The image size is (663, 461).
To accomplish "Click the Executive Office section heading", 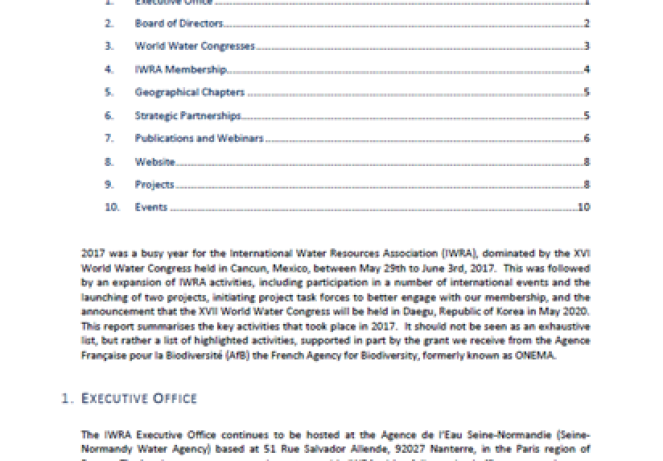I will (139, 398).
